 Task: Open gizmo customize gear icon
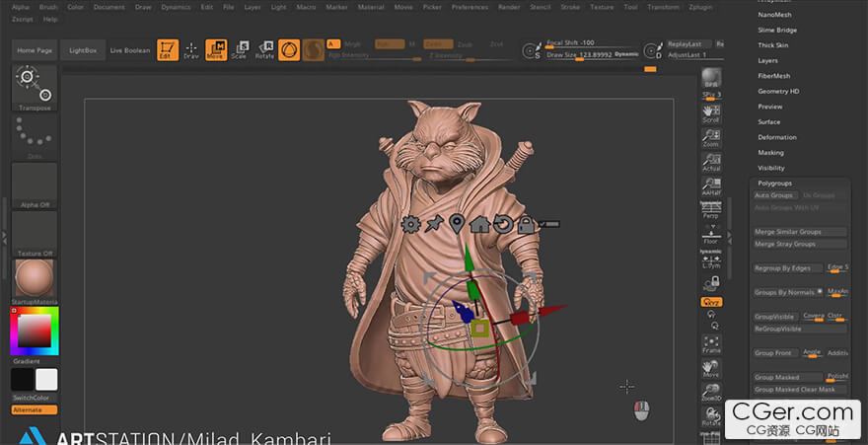410,224
